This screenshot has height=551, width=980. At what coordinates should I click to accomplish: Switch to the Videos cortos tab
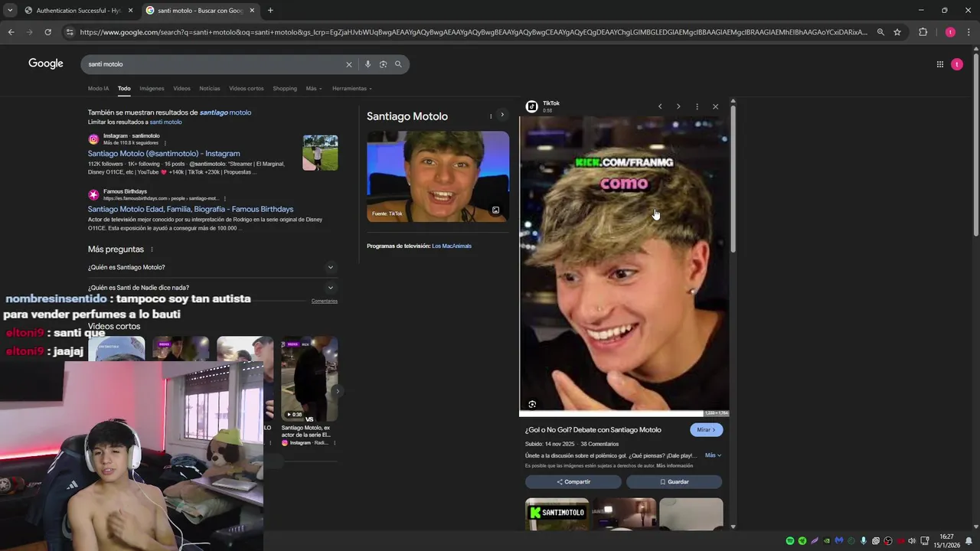(x=247, y=89)
